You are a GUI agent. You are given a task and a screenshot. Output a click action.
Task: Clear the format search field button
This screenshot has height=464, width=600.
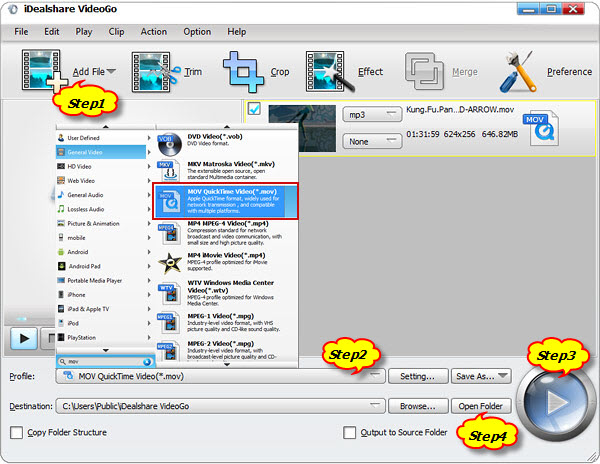(x=147, y=362)
